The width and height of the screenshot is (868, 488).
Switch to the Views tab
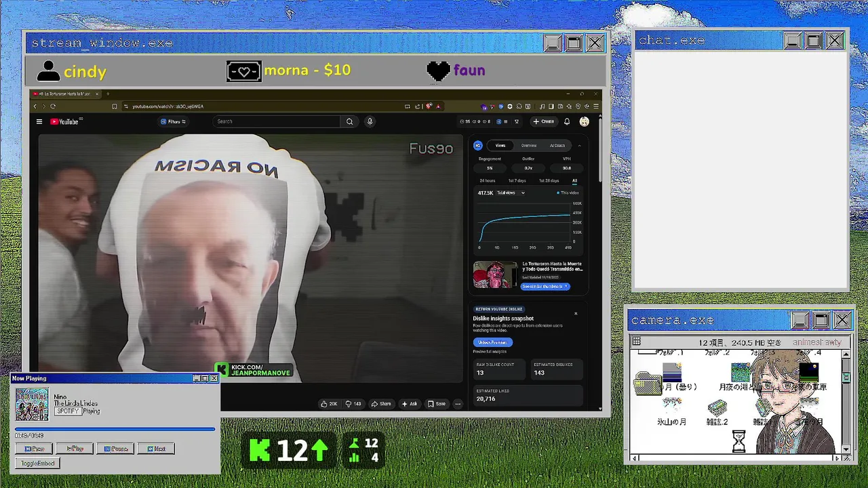(x=500, y=145)
